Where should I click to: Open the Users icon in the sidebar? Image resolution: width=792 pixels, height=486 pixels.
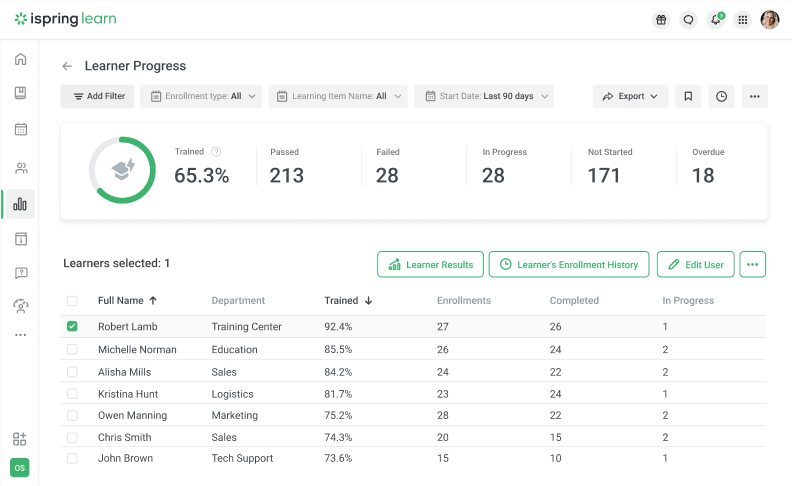tap(21, 168)
